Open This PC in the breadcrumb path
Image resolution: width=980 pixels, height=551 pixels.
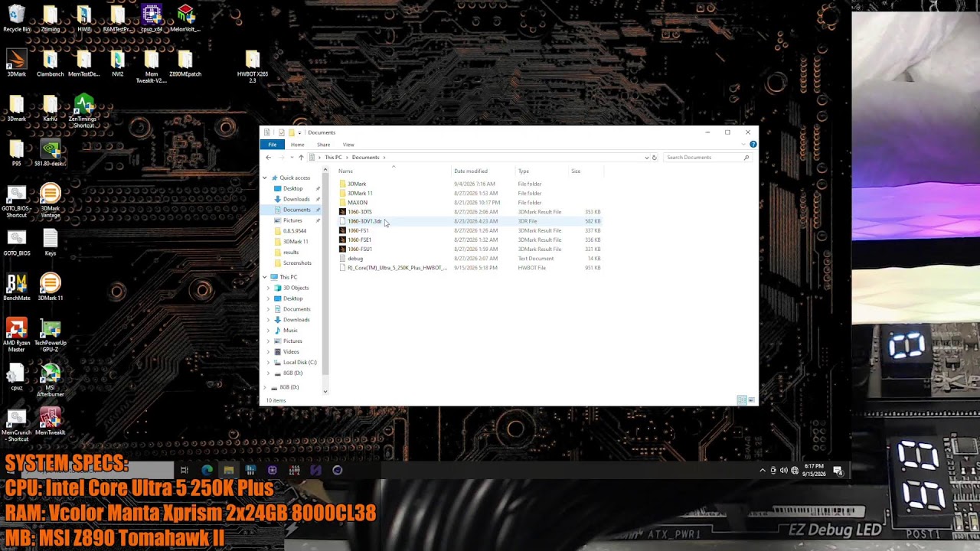coord(333,158)
